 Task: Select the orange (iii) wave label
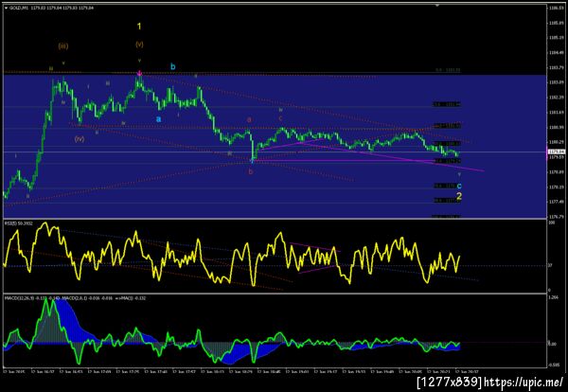click(63, 46)
